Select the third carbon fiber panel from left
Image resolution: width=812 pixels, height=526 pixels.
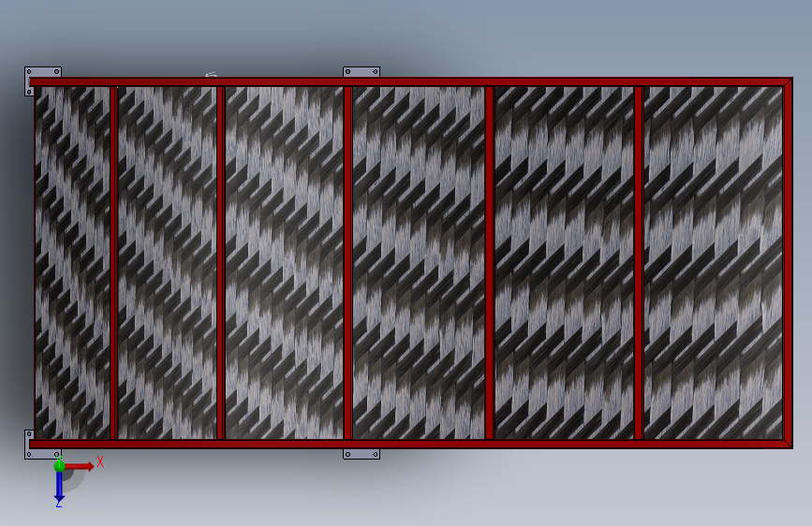pos(284,263)
